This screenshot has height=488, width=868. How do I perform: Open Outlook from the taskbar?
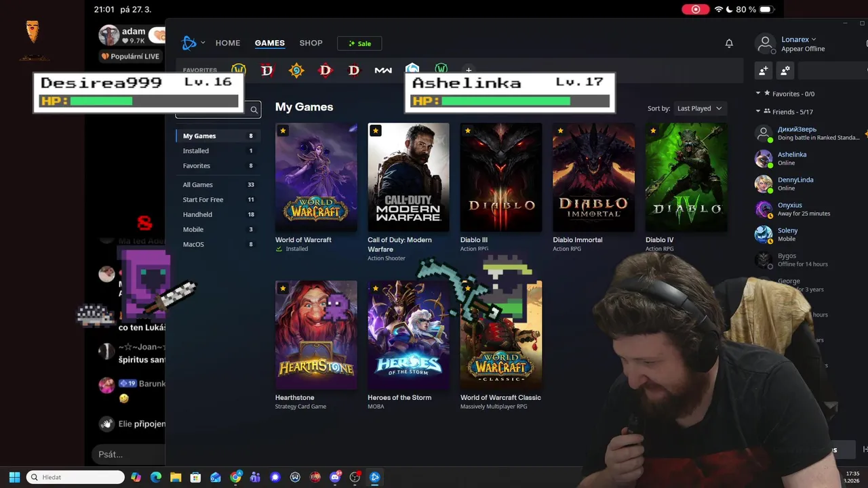[216, 477]
